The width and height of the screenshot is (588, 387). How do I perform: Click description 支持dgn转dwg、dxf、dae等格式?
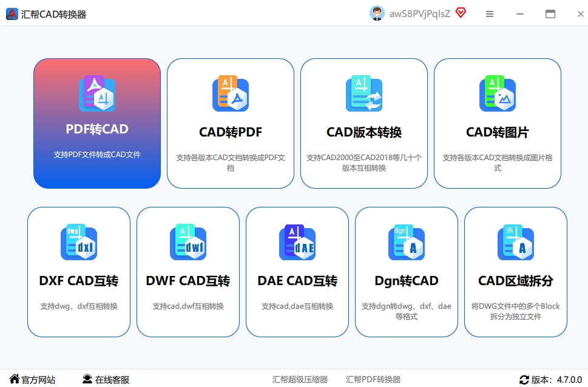tap(407, 311)
